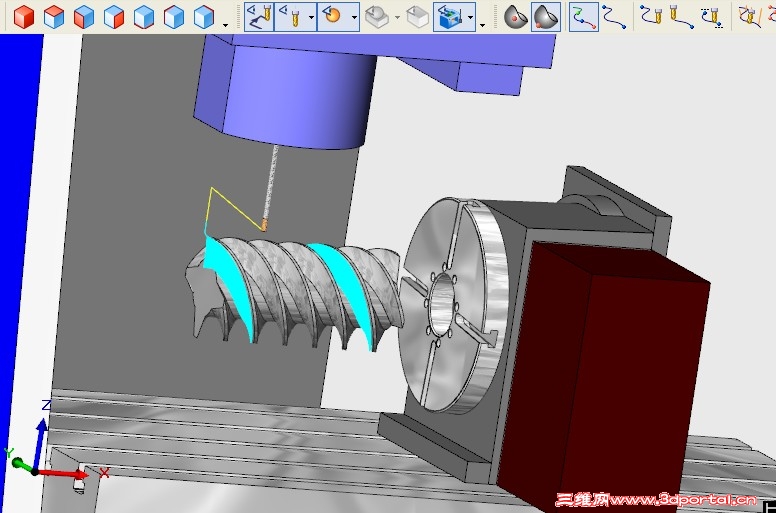
Task: Select the sphere with center red dot icon
Action: click(516, 17)
